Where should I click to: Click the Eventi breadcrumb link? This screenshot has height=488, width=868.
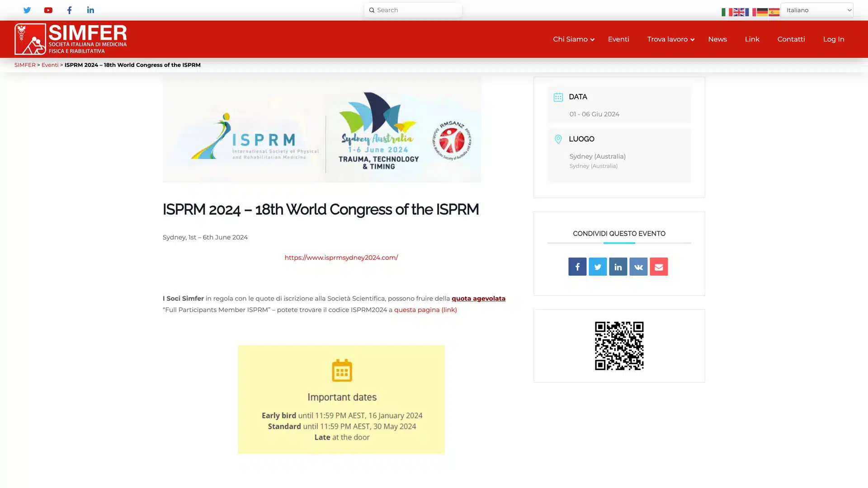[50, 65]
